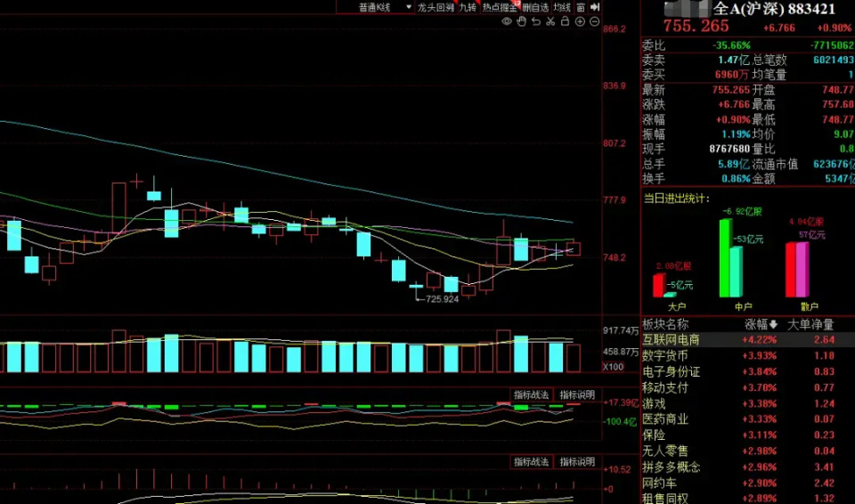Click the 振幅 value 1.19%
855x504 pixels.
(737, 134)
